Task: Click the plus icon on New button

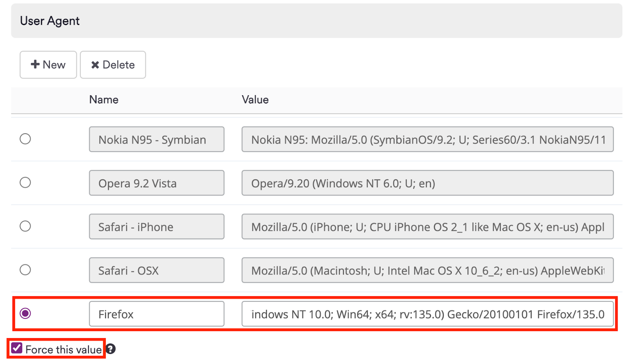Action: point(35,65)
